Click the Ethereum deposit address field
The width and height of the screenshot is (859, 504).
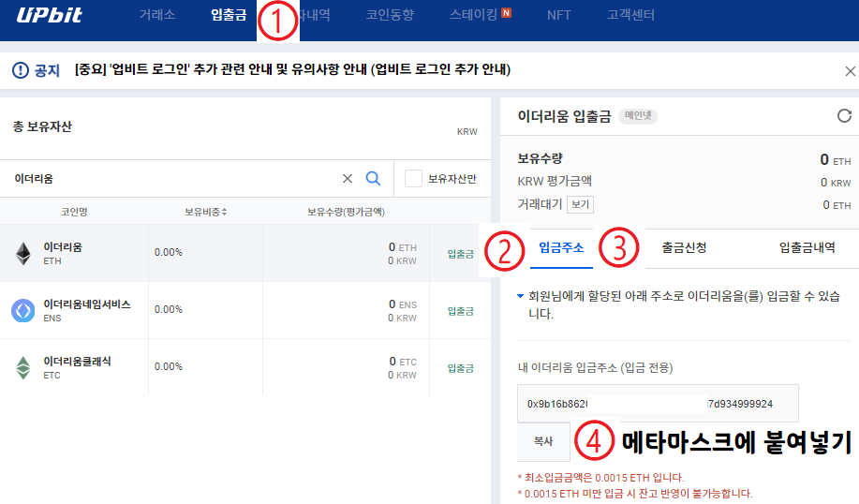pyautogui.click(x=658, y=404)
